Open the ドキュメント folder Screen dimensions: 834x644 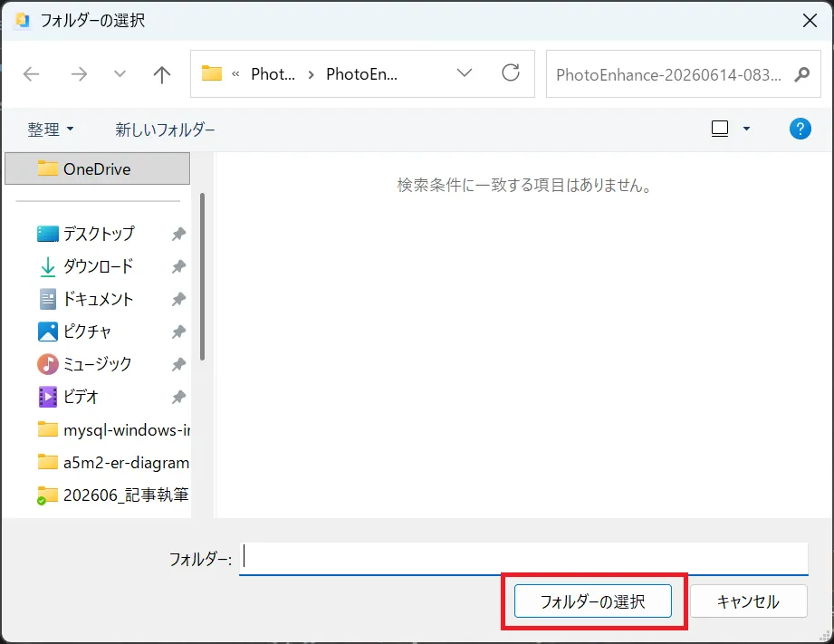pos(98,299)
